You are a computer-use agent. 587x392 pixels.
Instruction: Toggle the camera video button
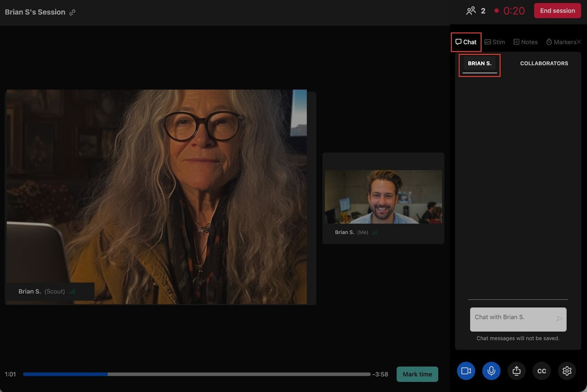pyautogui.click(x=466, y=371)
